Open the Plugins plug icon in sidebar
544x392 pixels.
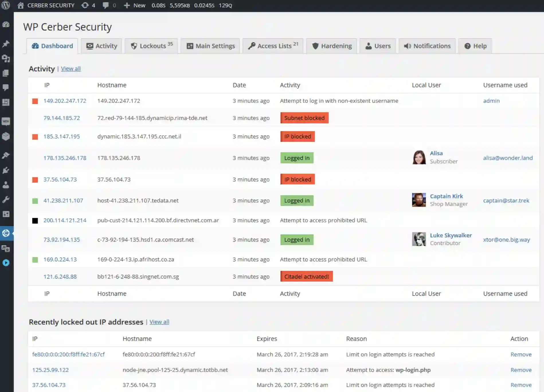(6, 170)
